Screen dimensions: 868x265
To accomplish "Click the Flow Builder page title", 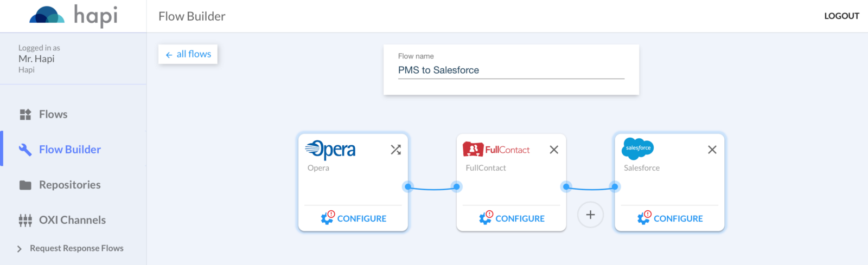I will pos(192,16).
